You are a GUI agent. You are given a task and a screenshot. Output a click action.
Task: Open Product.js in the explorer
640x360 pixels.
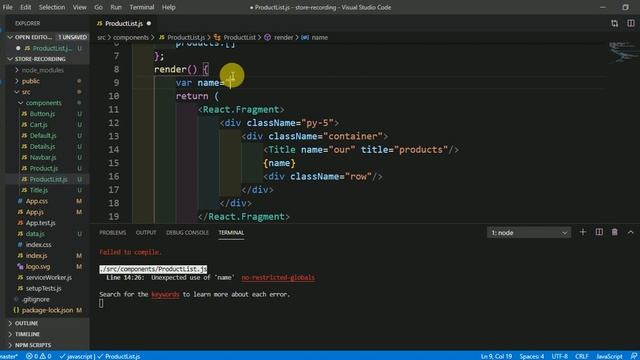[44, 168]
